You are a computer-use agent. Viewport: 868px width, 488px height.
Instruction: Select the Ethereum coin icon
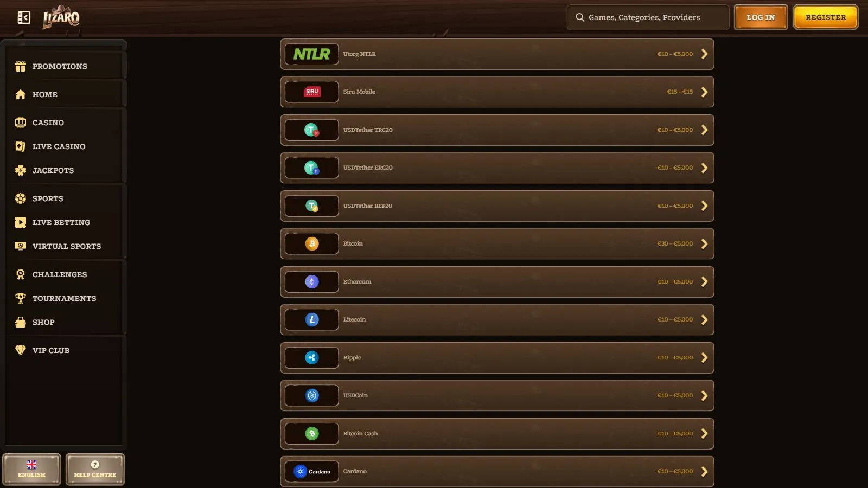point(311,282)
